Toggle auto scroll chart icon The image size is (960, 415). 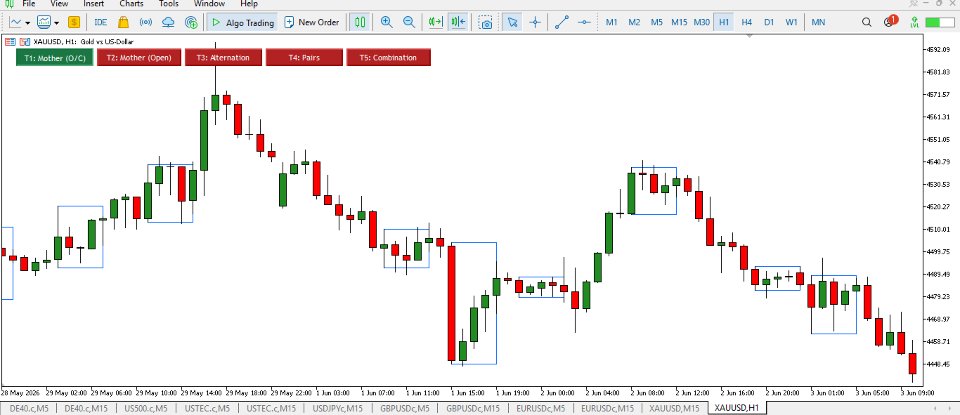coord(435,23)
